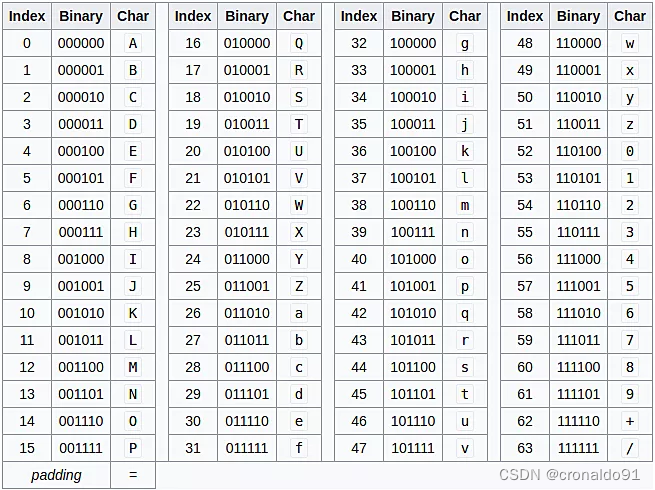
Task: Click binary value 100010
Action: [413, 97]
